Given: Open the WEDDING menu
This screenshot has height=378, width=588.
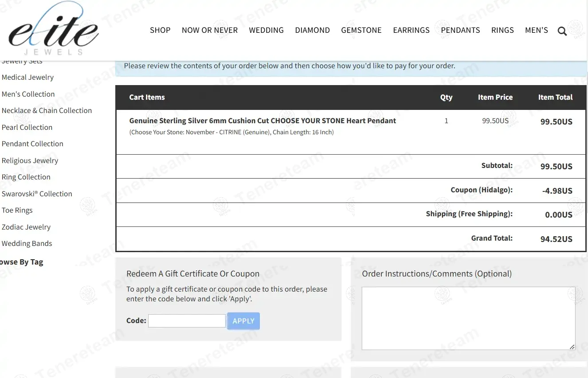Looking at the screenshot, I should (x=266, y=30).
